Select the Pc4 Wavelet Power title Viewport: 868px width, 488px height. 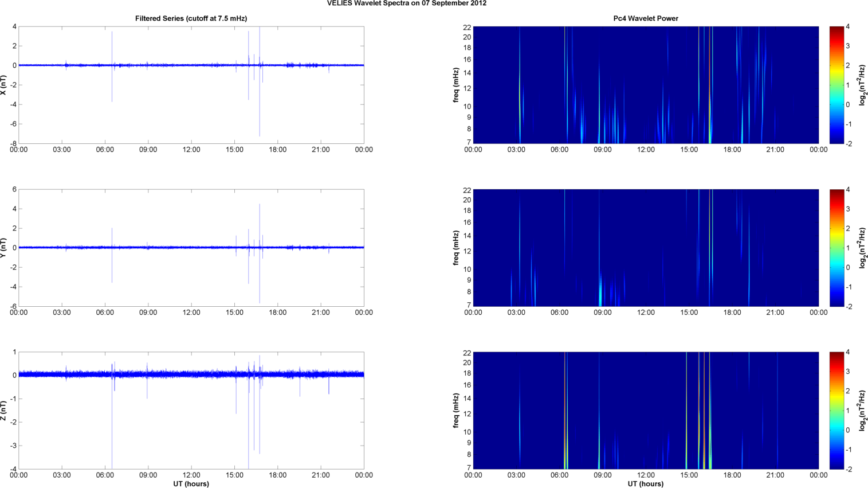point(645,18)
